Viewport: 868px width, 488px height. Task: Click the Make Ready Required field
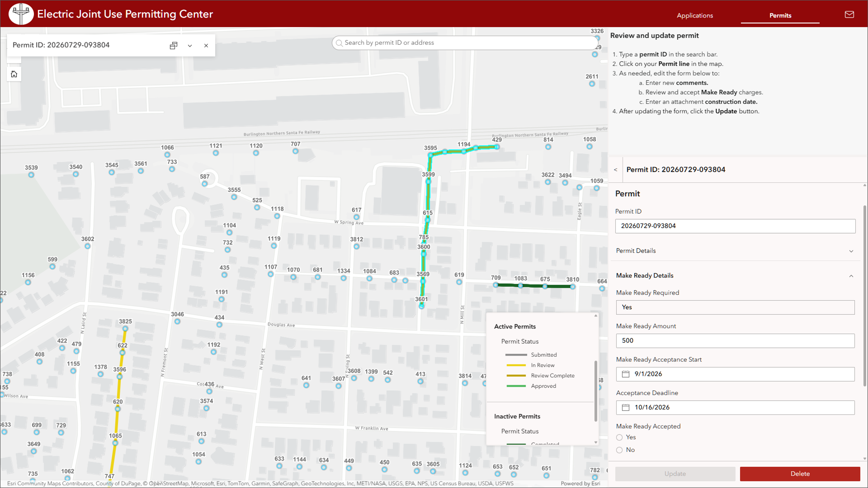735,307
